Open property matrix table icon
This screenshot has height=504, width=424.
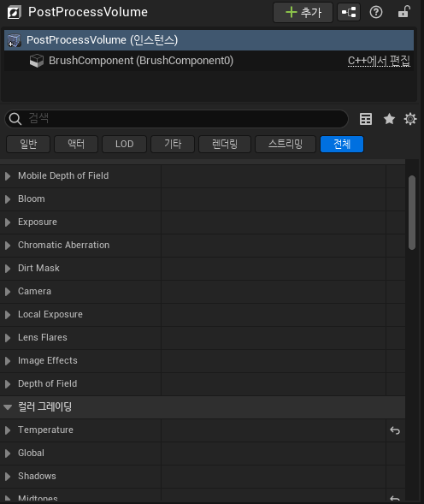click(366, 119)
